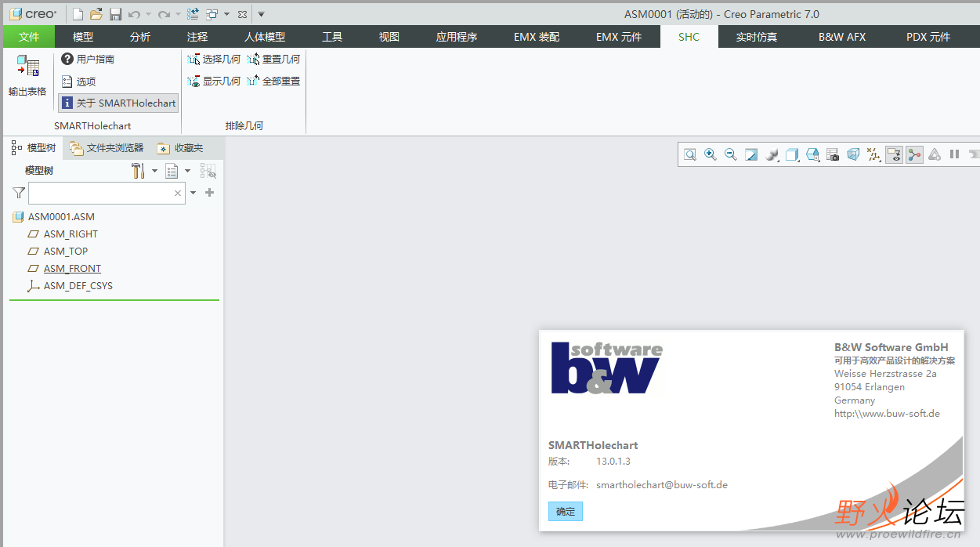This screenshot has height=547, width=980.
Task: Open a file with the folder icon
Action: (x=96, y=14)
